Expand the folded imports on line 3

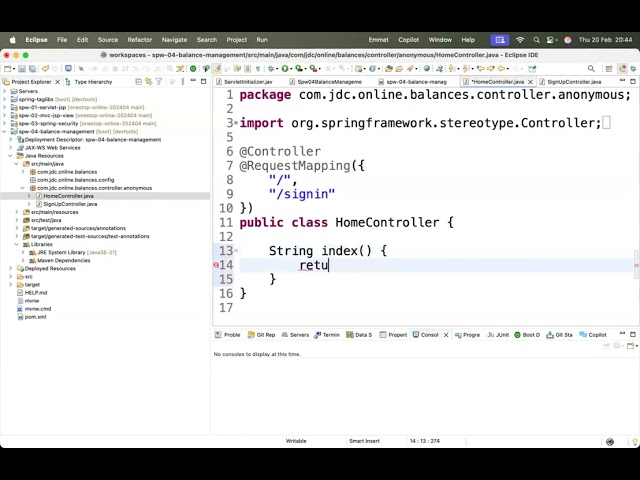click(x=236, y=122)
